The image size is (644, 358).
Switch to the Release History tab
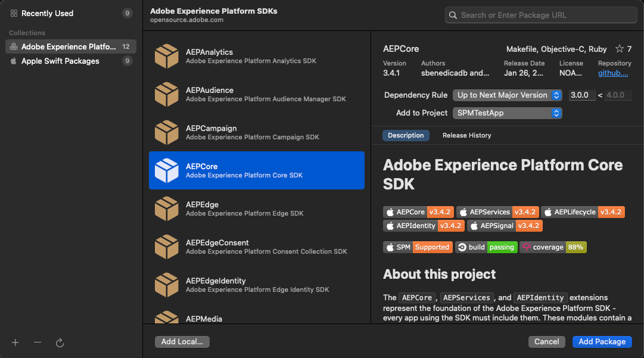tap(466, 135)
